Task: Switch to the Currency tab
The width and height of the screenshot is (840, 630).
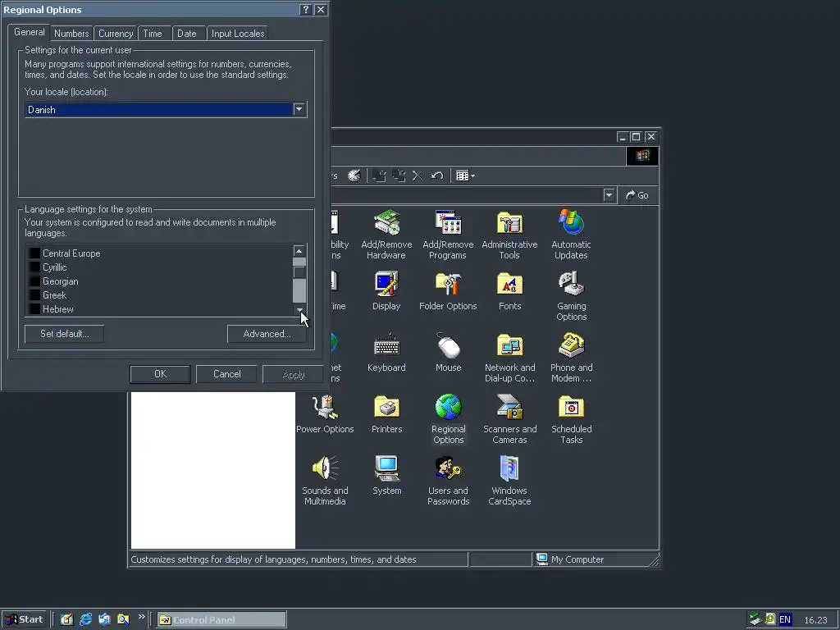Action: (x=116, y=33)
